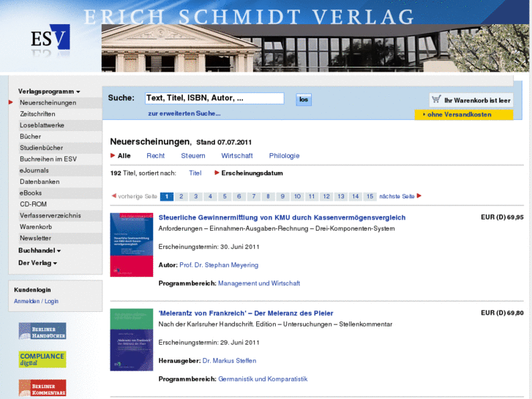Click the los search button

click(x=304, y=100)
